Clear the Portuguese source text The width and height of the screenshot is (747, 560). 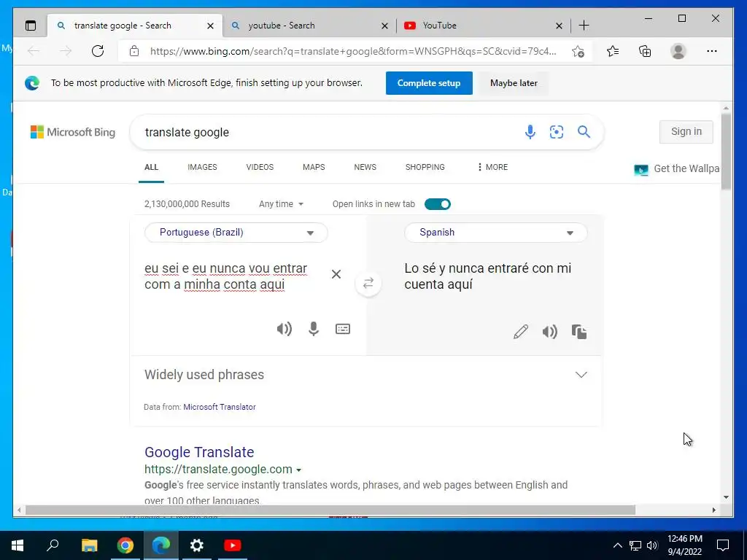pyautogui.click(x=336, y=274)
